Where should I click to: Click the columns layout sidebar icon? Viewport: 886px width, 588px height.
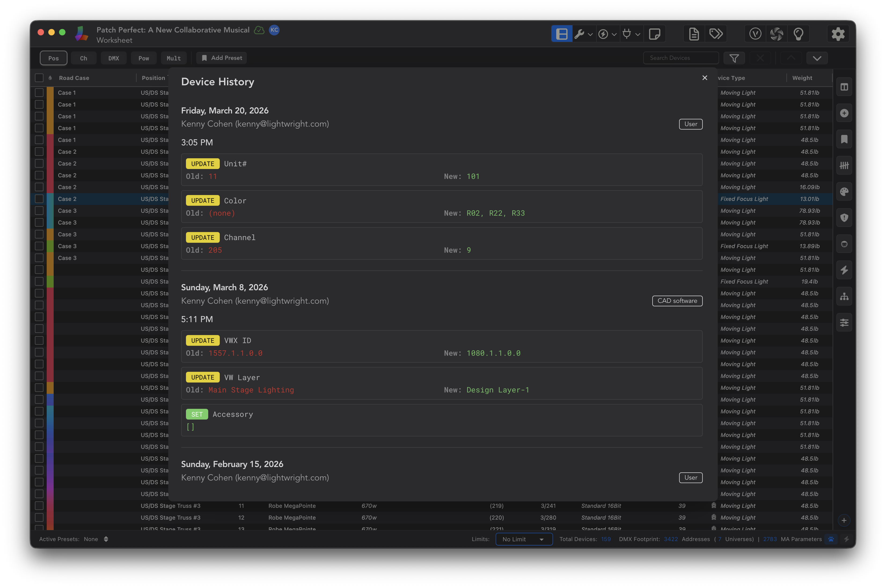[844, 87]
